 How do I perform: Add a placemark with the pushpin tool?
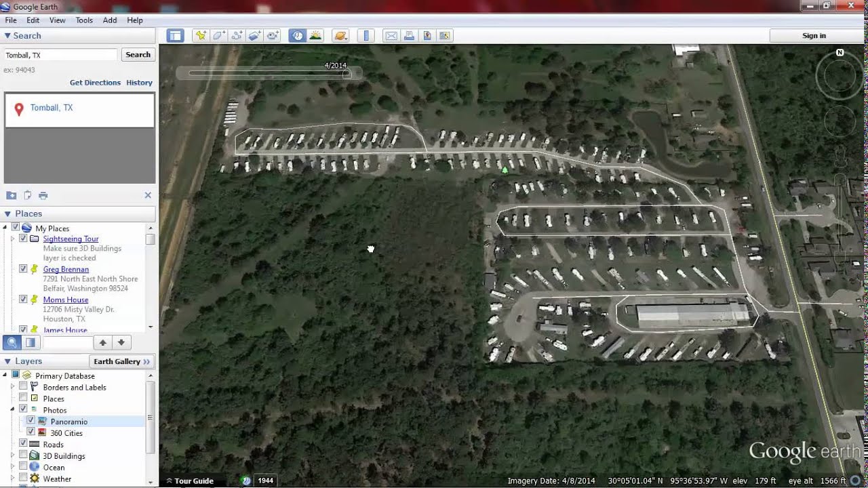click(x=200, y=36)
